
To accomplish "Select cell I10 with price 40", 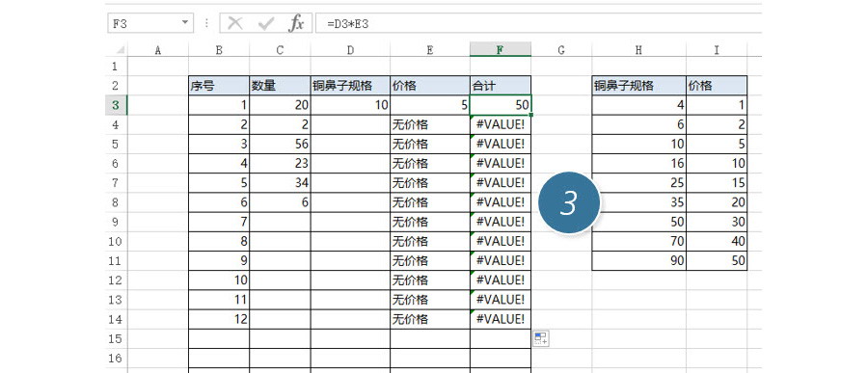I will 717,241.
